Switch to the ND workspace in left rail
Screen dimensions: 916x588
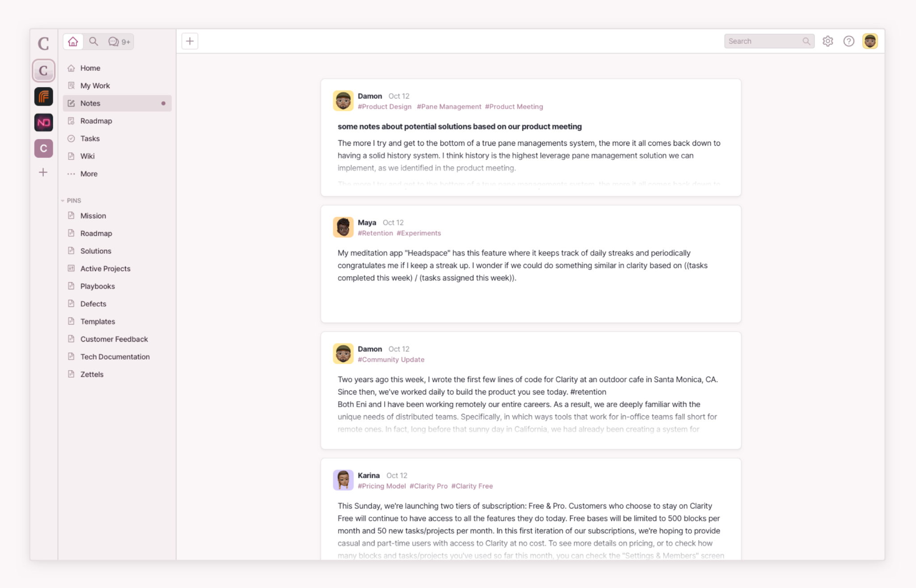pyautogui.click(x=43, y=122)
